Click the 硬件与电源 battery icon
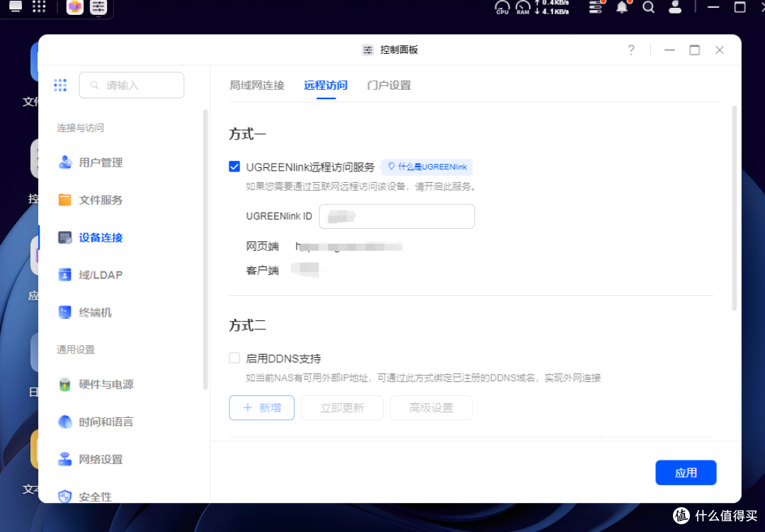 tap(65, 385)
